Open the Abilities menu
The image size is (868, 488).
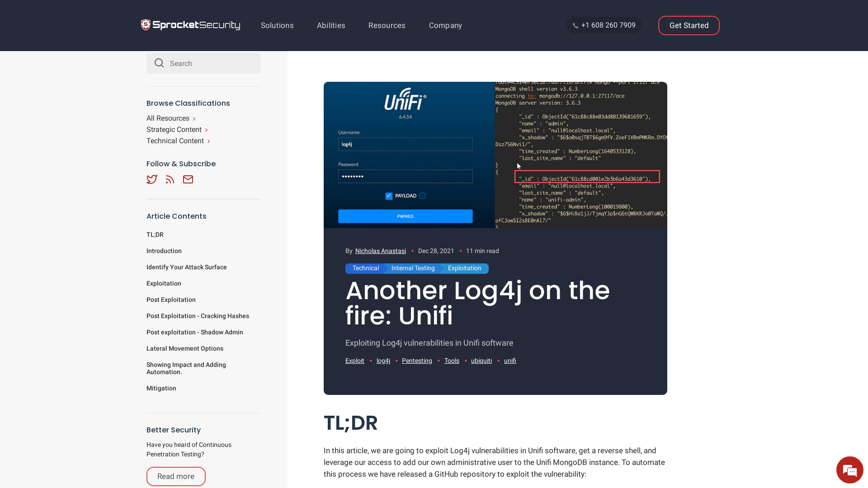(331, 25)
